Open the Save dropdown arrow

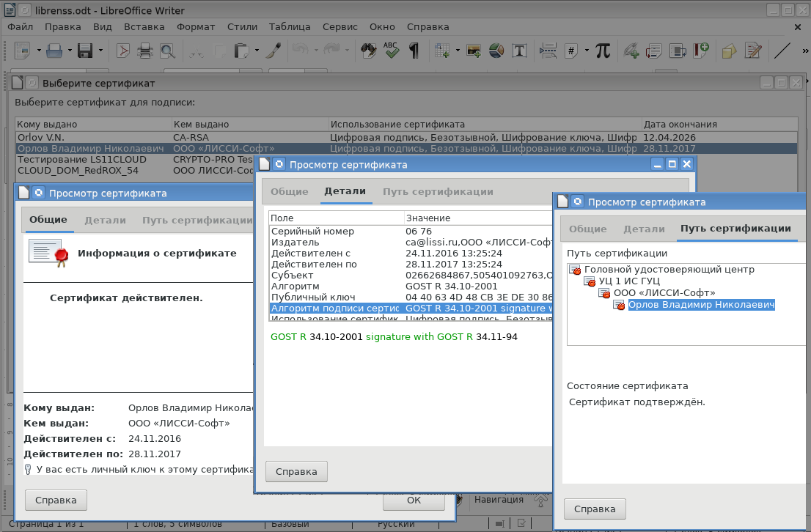coord(101,51)
